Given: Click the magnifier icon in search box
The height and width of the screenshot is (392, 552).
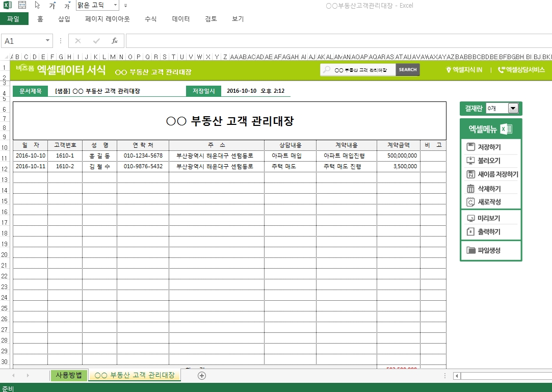Looking at the screenshot, I should tap(327, 70).
